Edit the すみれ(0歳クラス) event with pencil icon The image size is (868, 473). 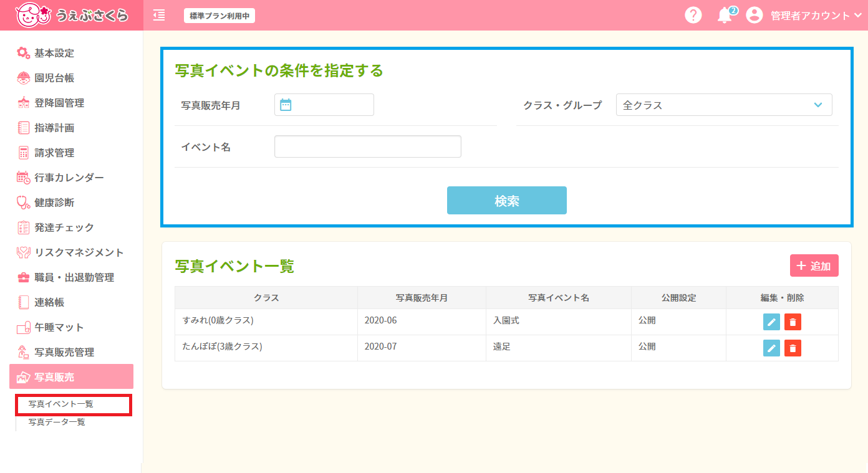pos(771,322)
